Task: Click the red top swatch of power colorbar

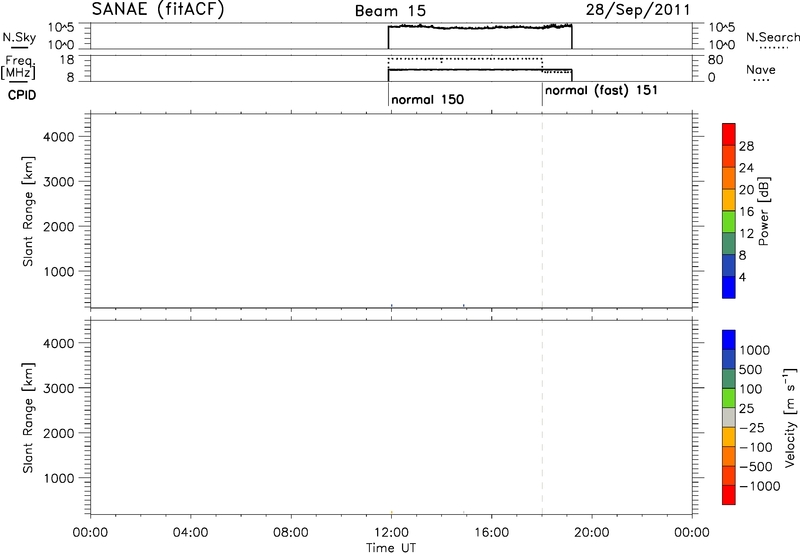Action: [729, 134]
